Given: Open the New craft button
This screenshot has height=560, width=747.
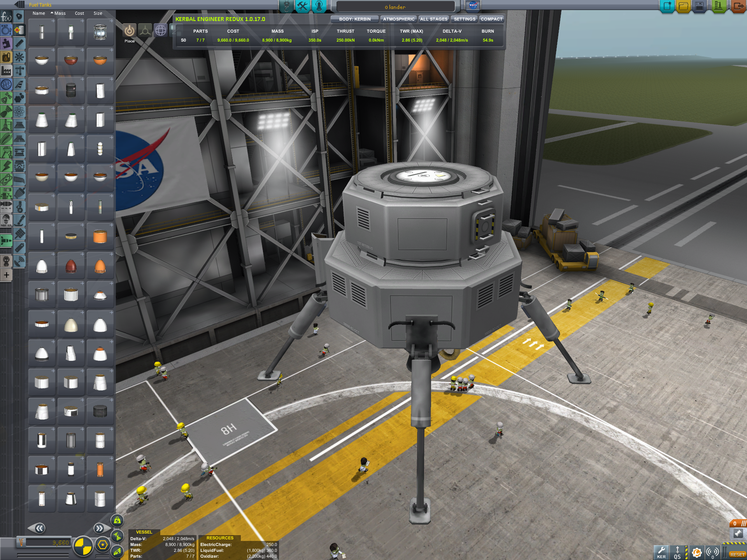Looking at the screenshot, I should pyautogui.click(x=667, y=6).
